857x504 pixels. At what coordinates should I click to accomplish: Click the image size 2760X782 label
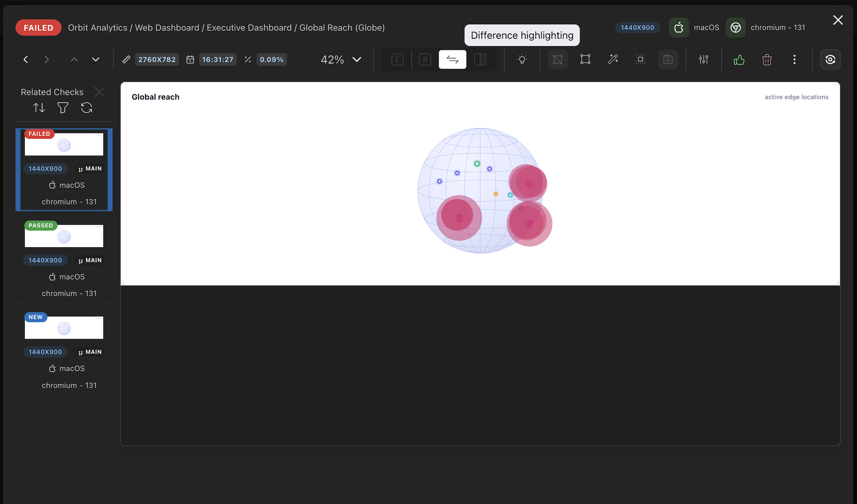click(x=157, y=60)
